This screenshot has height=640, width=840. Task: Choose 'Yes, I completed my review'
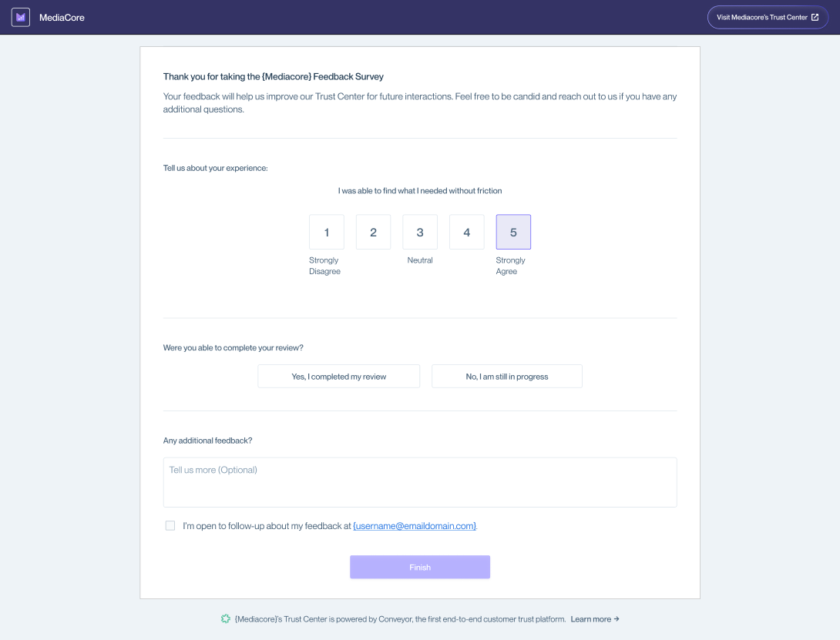pos(338,376)
